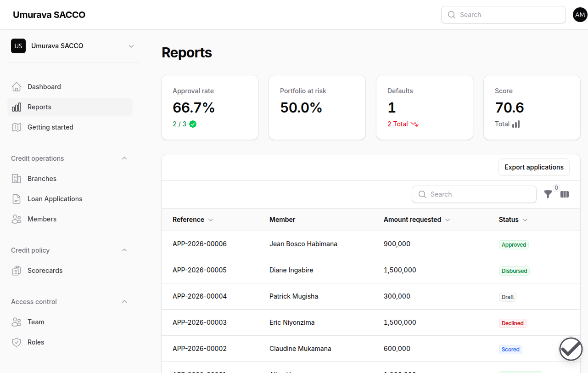This screenshot has width=588, height=373.
Task: Click the Member column header
Action: (x=282, y=220)
